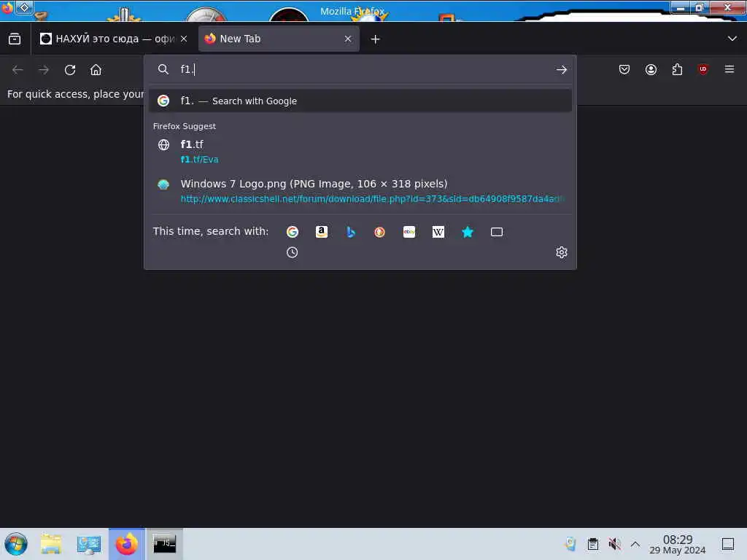Open the Firefox application menu
747x560 pixels.
(729, 70)
